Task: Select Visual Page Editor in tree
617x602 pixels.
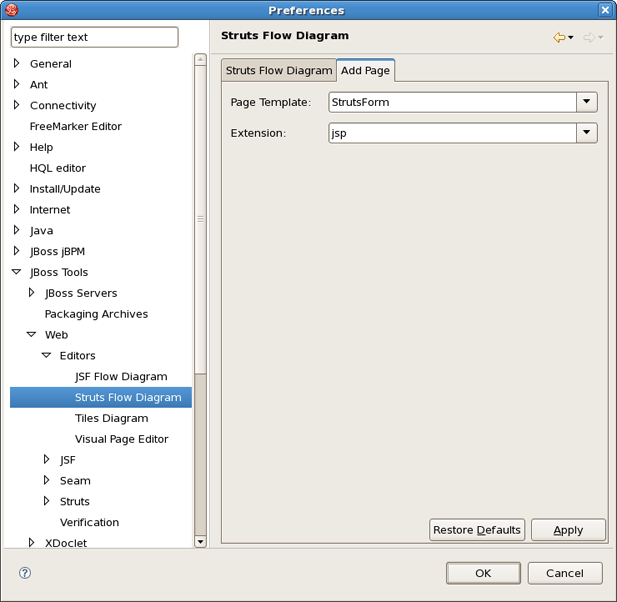Action: click(x=121, y=439)
